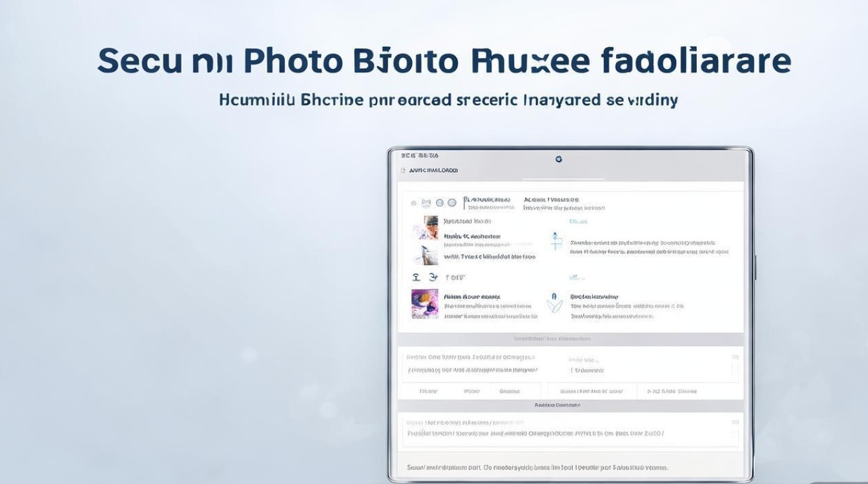Click the second of two round icons beside the envelope
The image size is (868, 484).
(452, 203)
